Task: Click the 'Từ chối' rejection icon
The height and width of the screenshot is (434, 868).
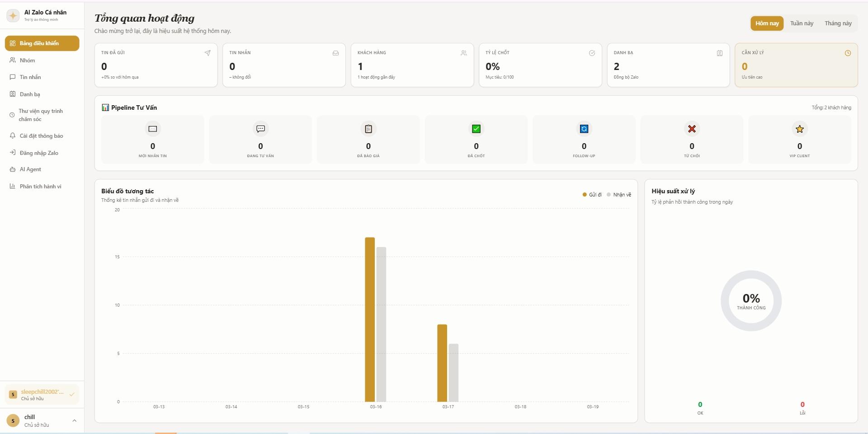Action: pos(692,129)
